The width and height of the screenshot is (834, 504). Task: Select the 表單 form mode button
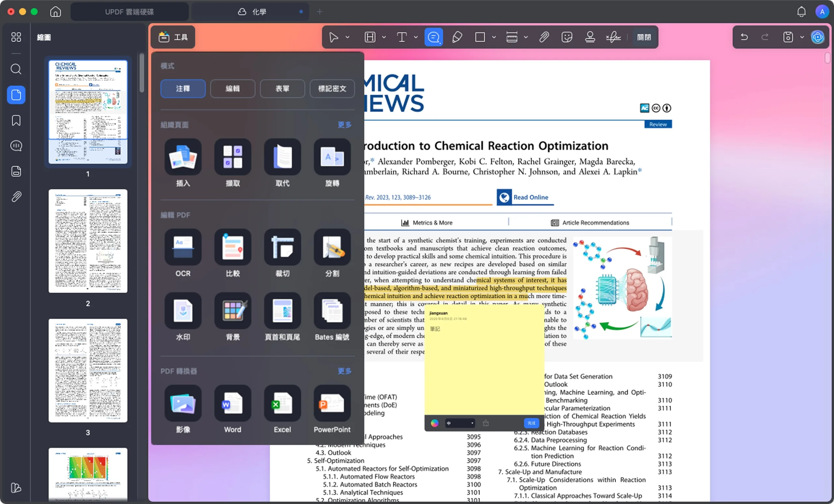(282, 89)
